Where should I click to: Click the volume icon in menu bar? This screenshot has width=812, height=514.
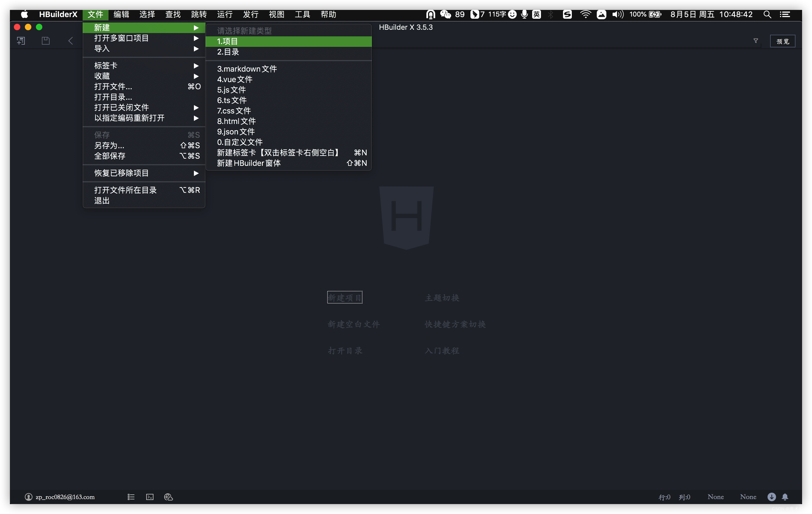(x=618, y=14)
